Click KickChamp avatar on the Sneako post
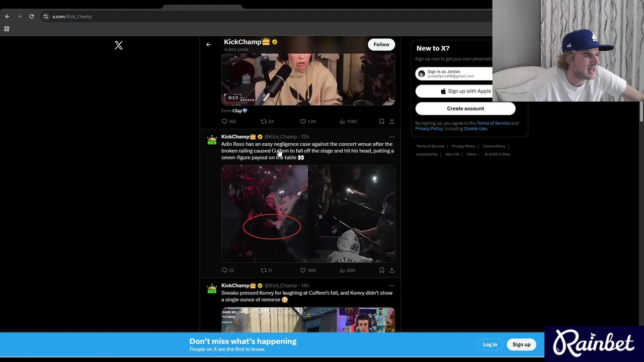 212,289
